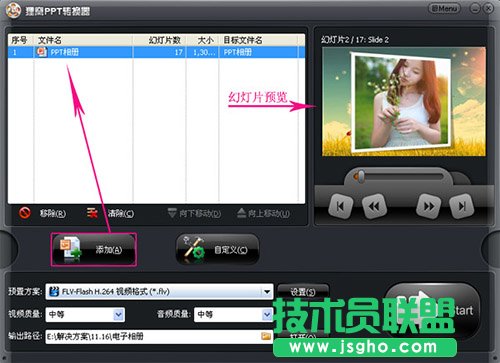
Task: Minimize the converter window
Action: [x=474, y=9]
